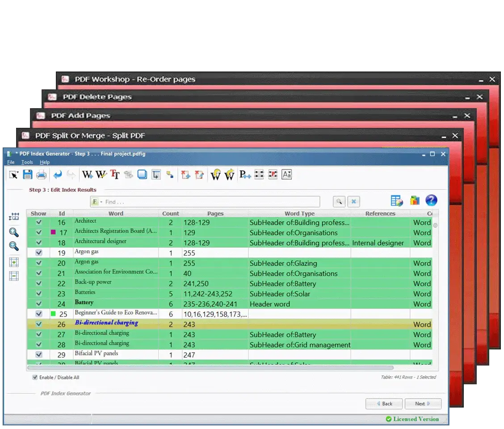Toggle Show checkbox for highlighted row 26
Screen dimensions: 504x429
pos(39,324)
